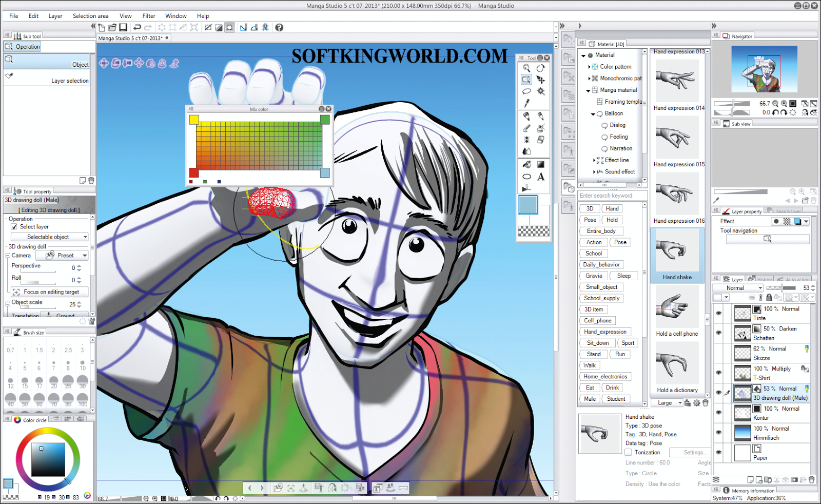This screenshot has width=821, height=504.
Task: Select the Gradient tool
Action: coord(540,164)
